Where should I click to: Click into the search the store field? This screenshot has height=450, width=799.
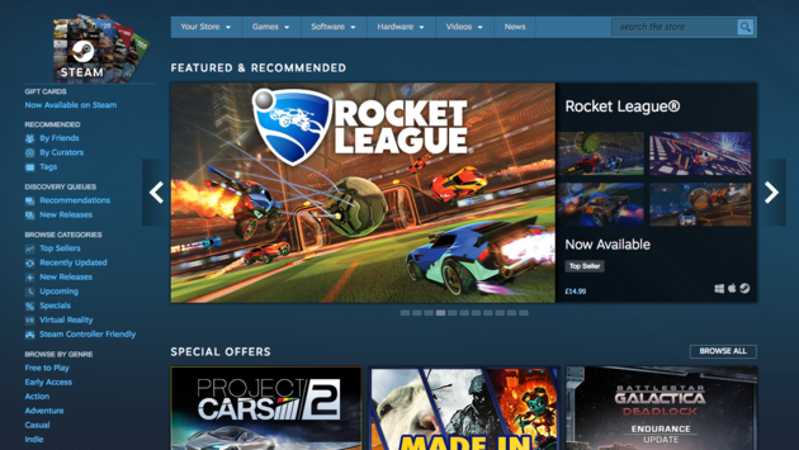[x=674, y=27]
